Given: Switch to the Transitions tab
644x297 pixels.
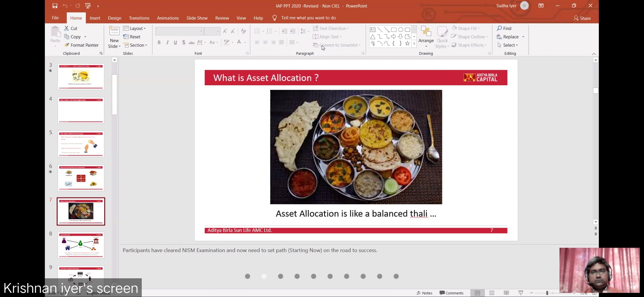Looking at the screenshot, I should tap(139, 18).
